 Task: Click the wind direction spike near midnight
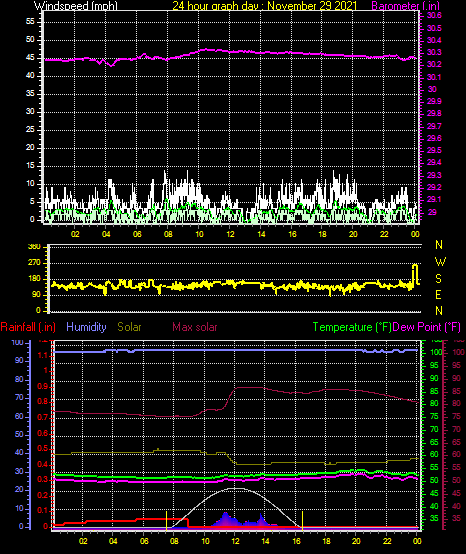(415, 273)
